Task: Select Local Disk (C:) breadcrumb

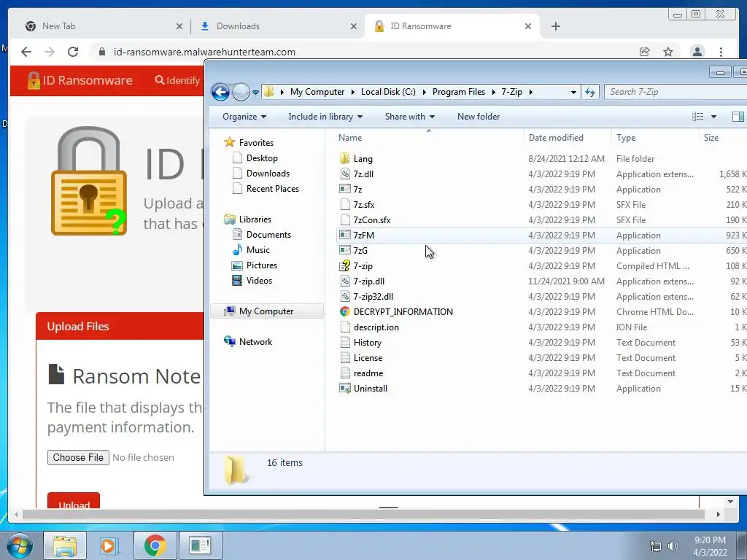Action: pos(388,92)
